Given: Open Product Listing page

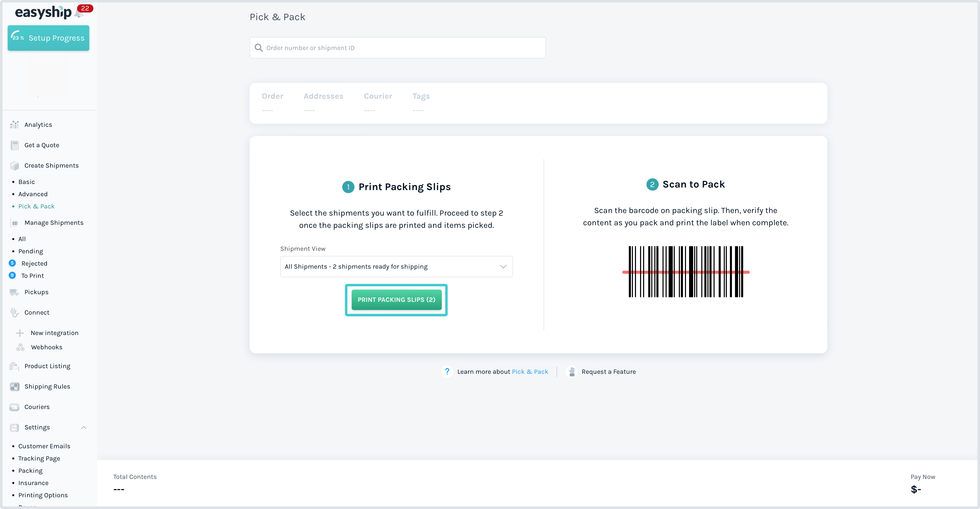Looking at the screenshot, I should point(47,366).
